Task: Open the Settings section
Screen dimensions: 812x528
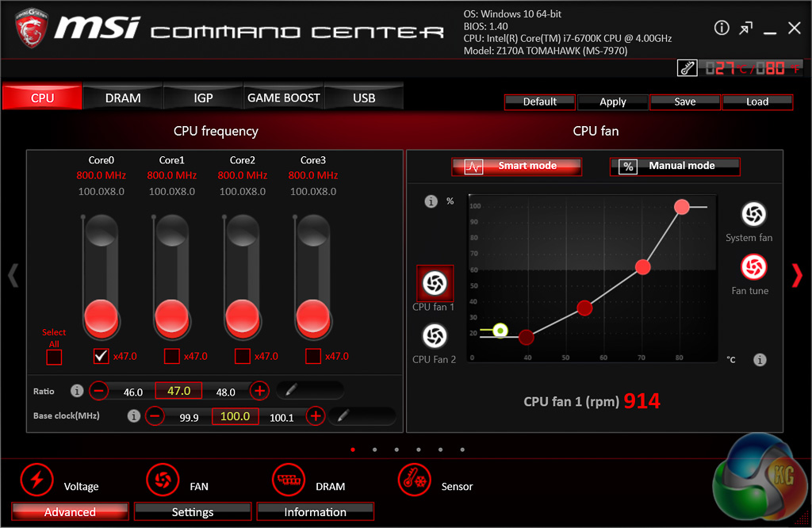Action: coord(193,511)
